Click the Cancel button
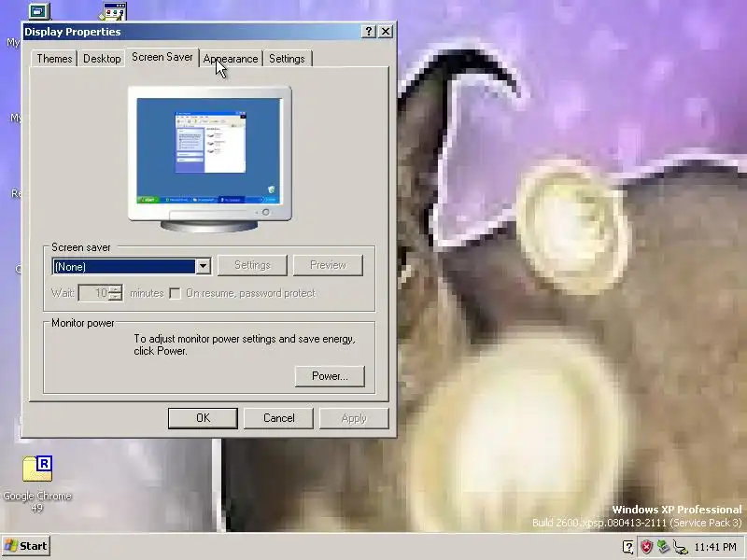This screenshot has height=560, width=747. point(278,418)
